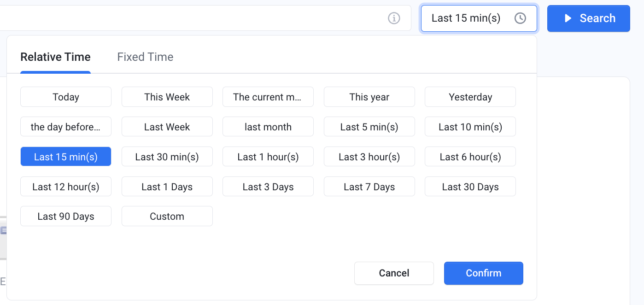Click the info icon in the search field
This screenshot has height=305, width=644.
pos(394,18)
